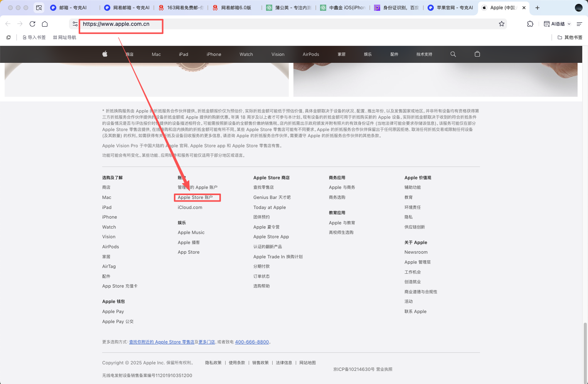Switch to the 中鑫金 iOS tab
The image size is (588, 384).
(x=343, y=8)
